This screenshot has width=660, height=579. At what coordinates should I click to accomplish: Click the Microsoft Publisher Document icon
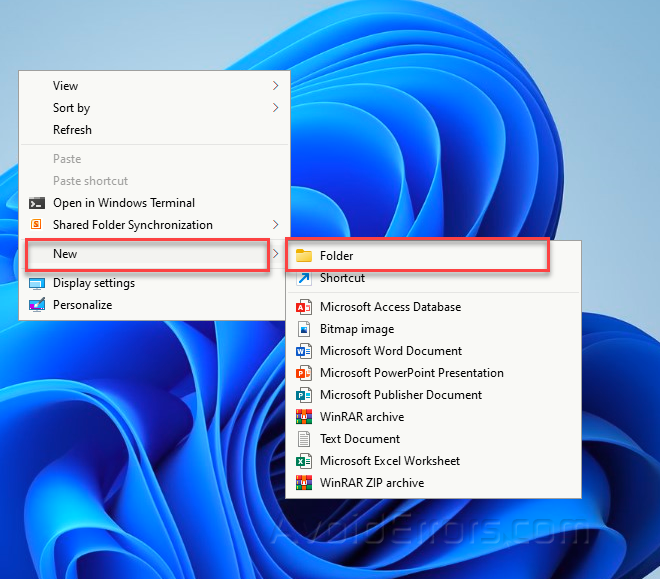tap(303, 395)
